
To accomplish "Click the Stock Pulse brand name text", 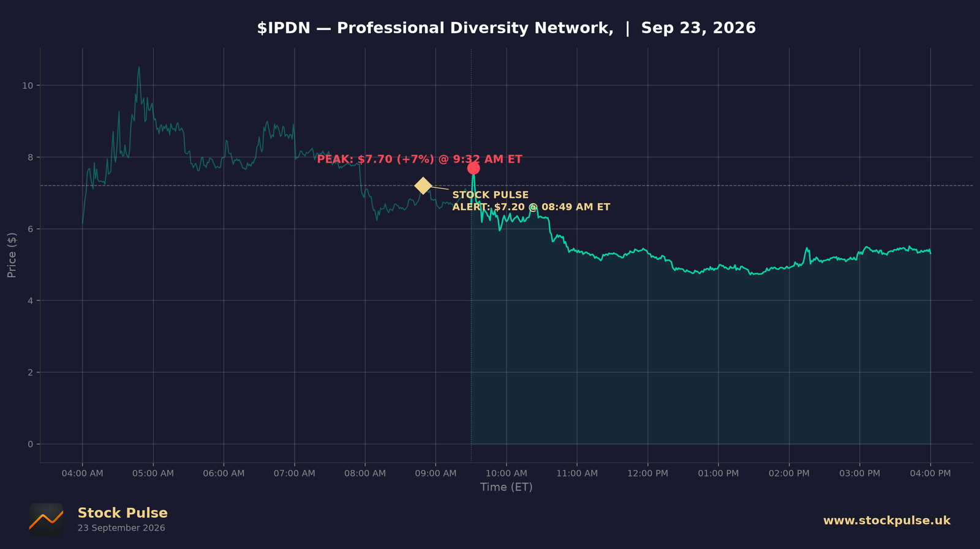I will click(x=123, y=513).
